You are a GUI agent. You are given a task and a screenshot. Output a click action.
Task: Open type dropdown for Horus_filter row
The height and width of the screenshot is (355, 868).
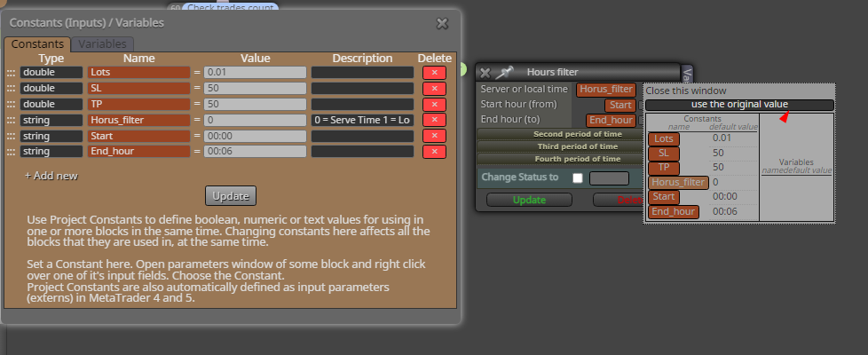pos(51,120)
